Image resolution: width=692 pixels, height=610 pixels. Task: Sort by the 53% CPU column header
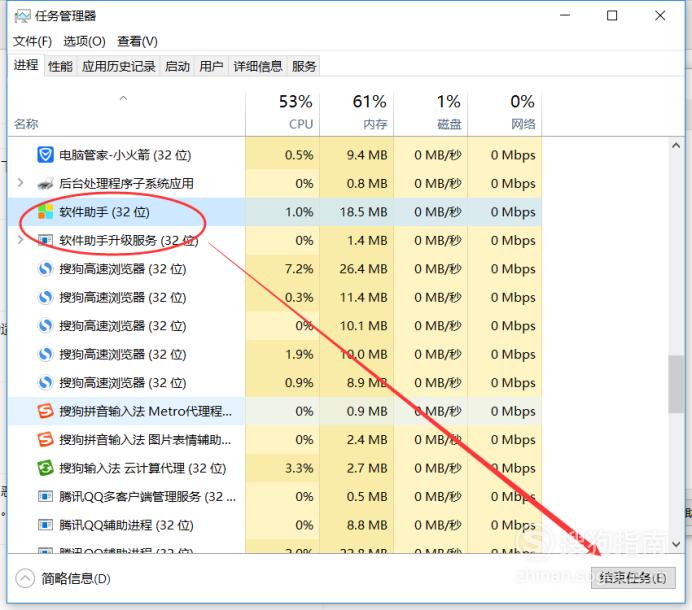click(282, 113)
